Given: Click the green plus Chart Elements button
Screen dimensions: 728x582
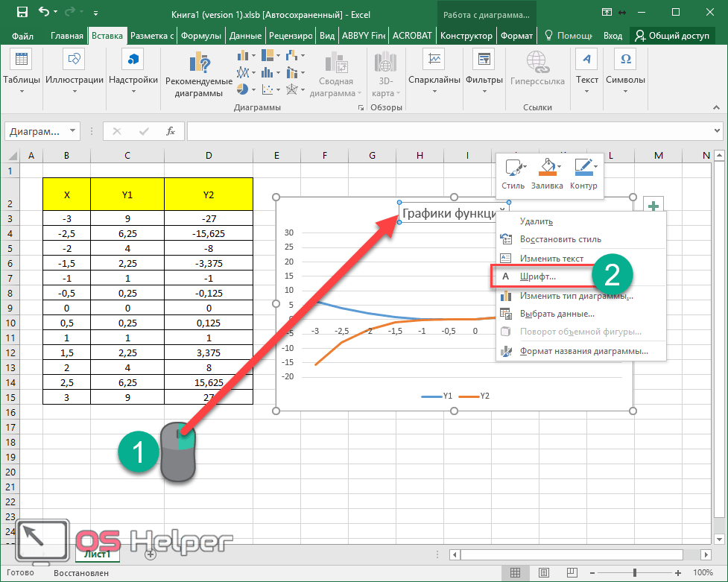Looking at the screenshot, I should click(x=653, y=206).
